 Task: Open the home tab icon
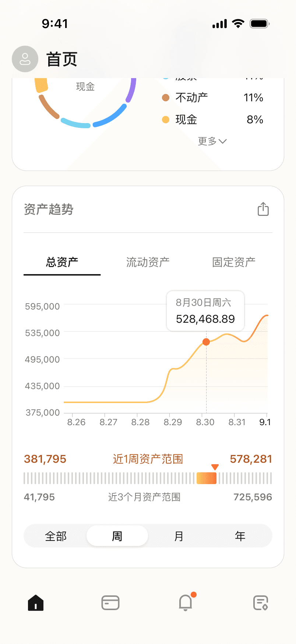tap(36, 603)
